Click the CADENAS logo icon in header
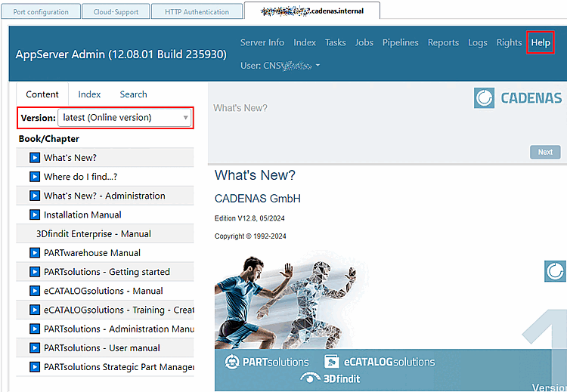The image size is (567, 392). pyautogui.click(x=484, y=98)
